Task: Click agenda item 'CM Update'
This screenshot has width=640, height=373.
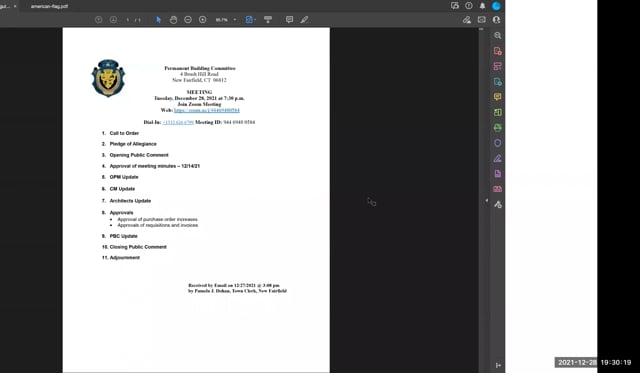Action: pos(122,189)
